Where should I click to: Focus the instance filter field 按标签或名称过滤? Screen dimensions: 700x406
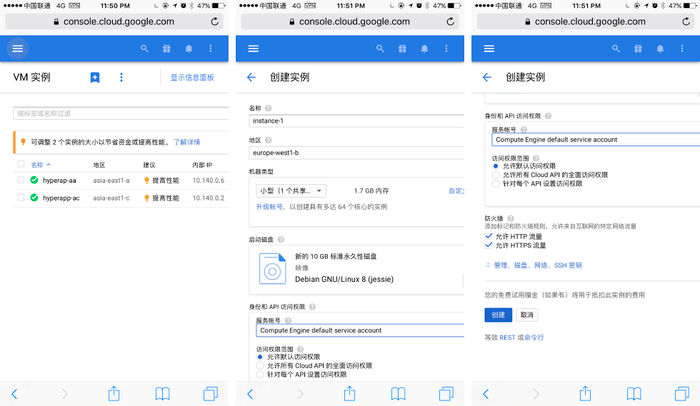121,113
